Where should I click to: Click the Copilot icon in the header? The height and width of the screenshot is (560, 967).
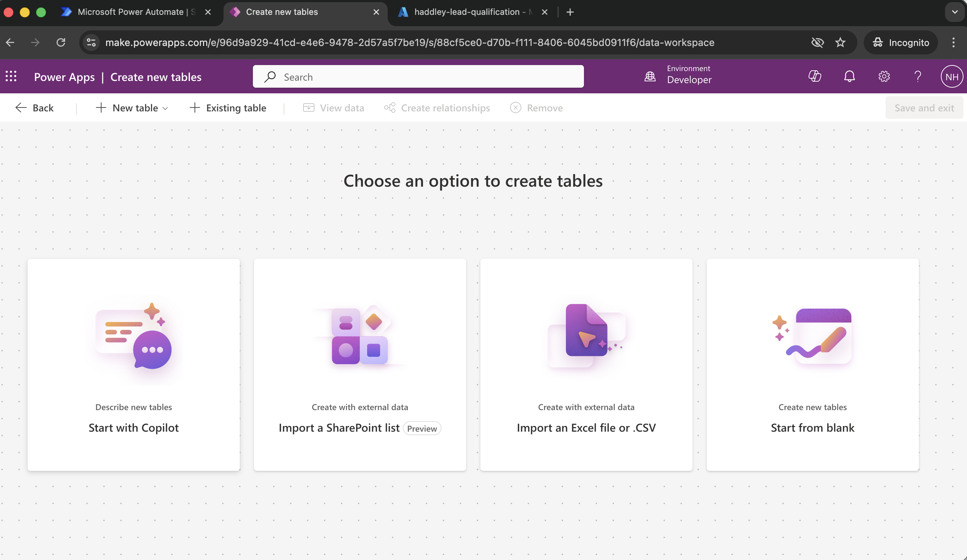tap(815, 76)
